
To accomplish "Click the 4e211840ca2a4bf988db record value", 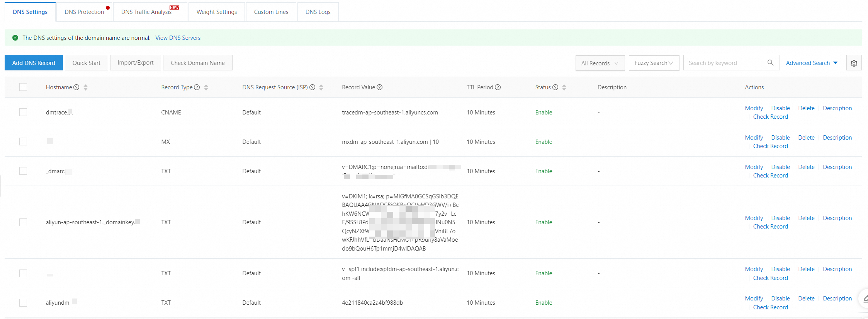I will [372, 303].
